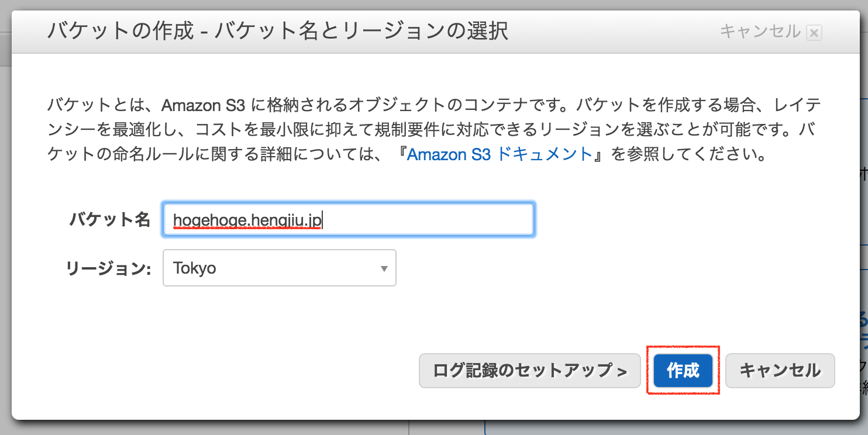868x435 pixels.
Task: Close the dialog with the X icon
Action: tap(814, 33)
